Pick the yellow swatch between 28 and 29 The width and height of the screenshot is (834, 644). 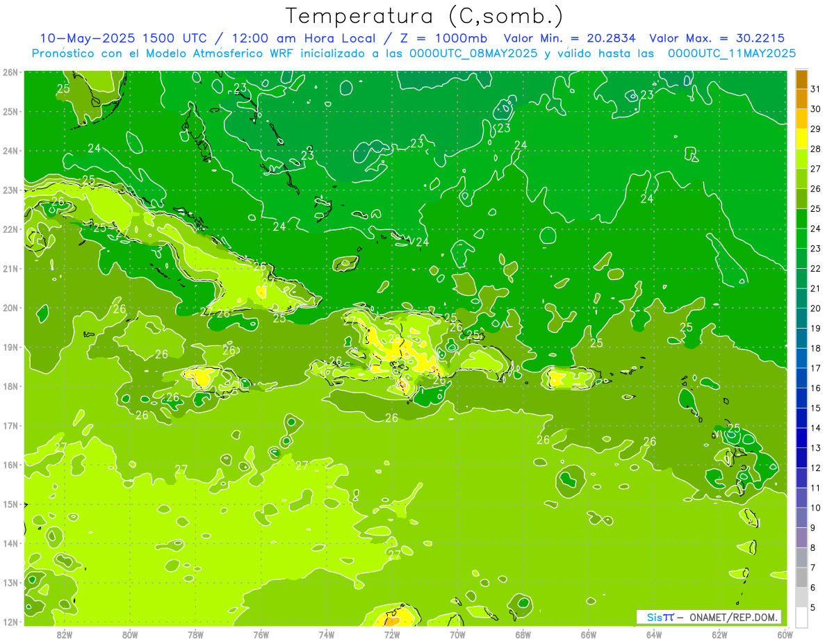tap(801, 138)
